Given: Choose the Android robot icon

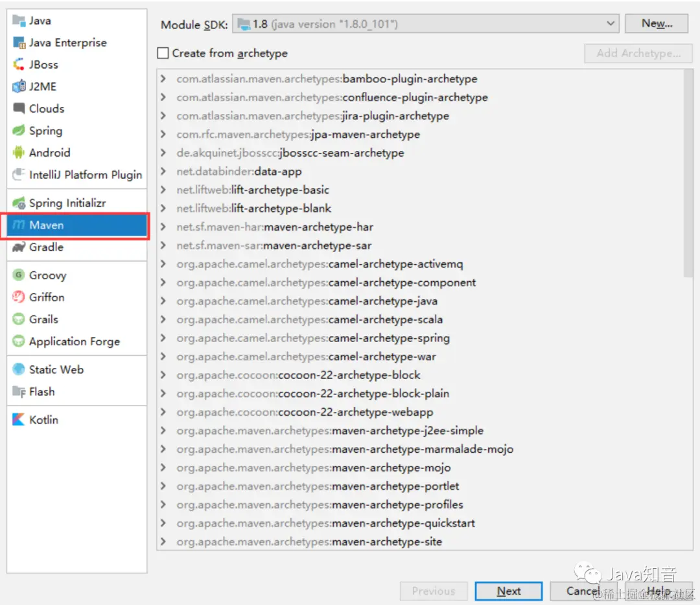Looking at the screenshot, I should pos(19,153).
